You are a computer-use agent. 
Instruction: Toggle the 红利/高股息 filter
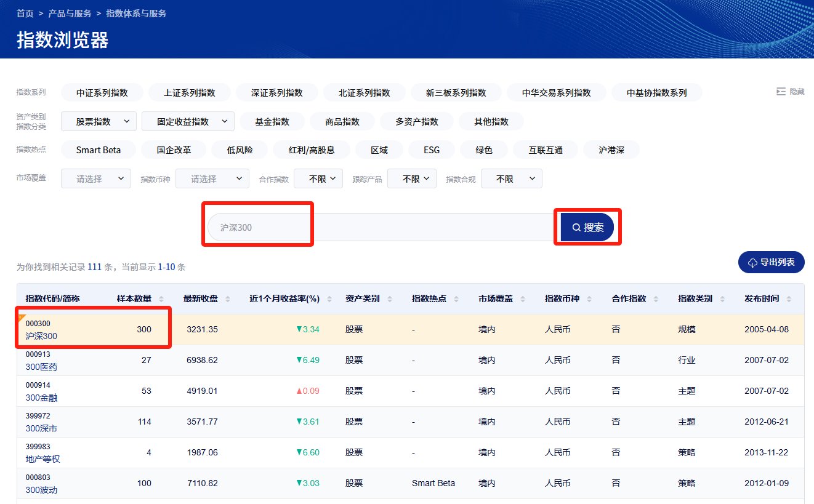[x=312, y=150]
